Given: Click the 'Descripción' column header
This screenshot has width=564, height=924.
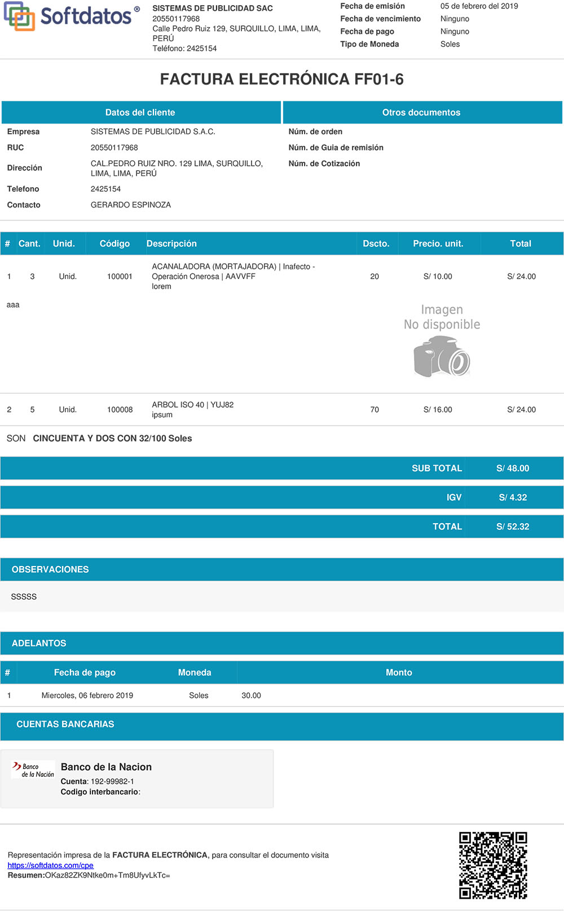Looking at the screenshot, I should pos(171,244).
